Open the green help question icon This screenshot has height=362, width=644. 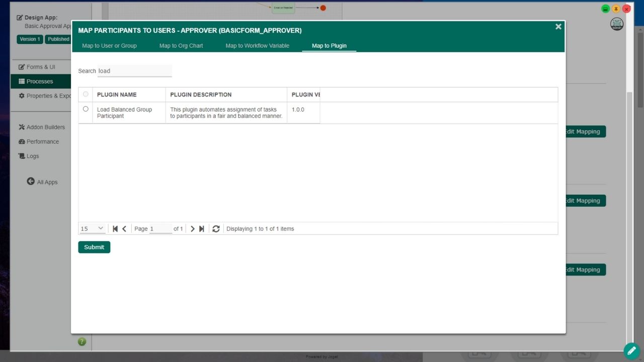(82, 342)
